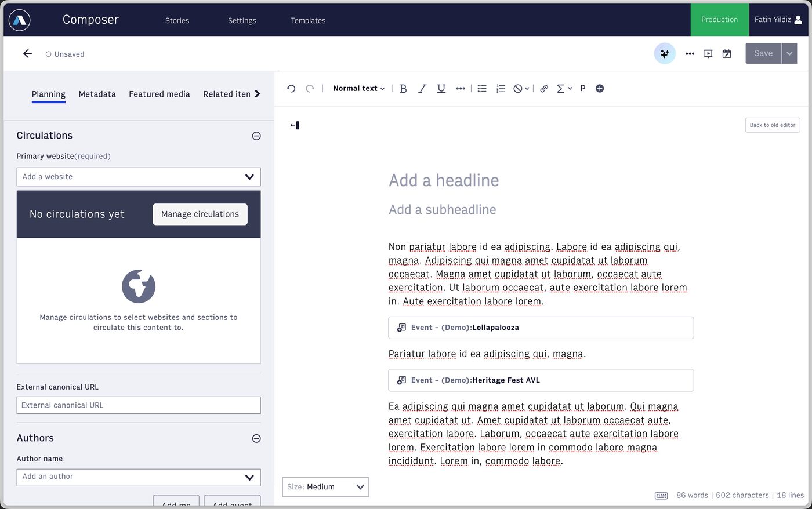Click the 18 lines counter
The width and height of the screenshot is (812, 509).
(791, 495)
